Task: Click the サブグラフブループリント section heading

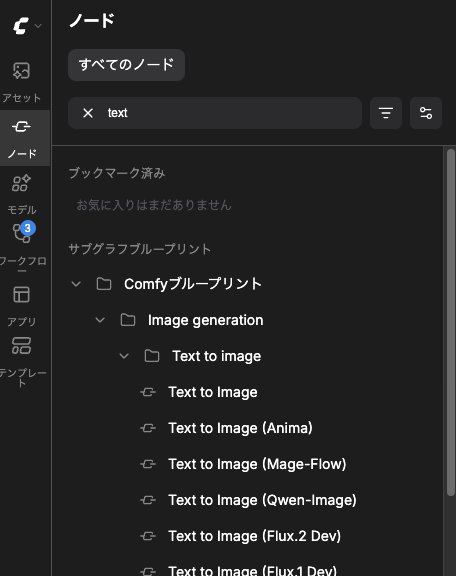Action: tap(140, 249)
